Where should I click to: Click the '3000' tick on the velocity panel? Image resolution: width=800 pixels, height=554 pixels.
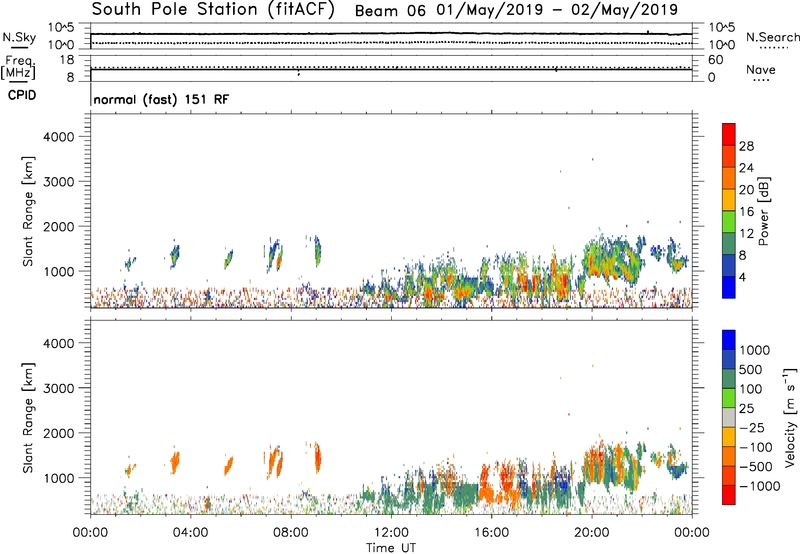(58, 388)
